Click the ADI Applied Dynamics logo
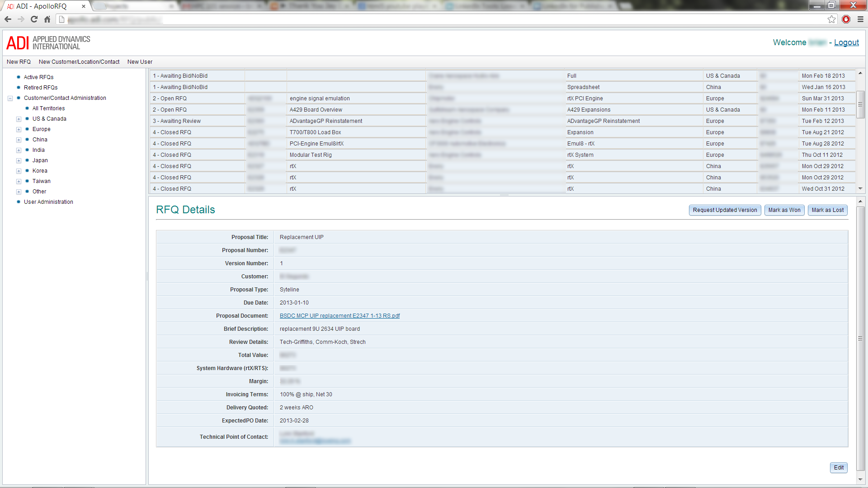Screen dimensions: 868x488 pos(48,43)
